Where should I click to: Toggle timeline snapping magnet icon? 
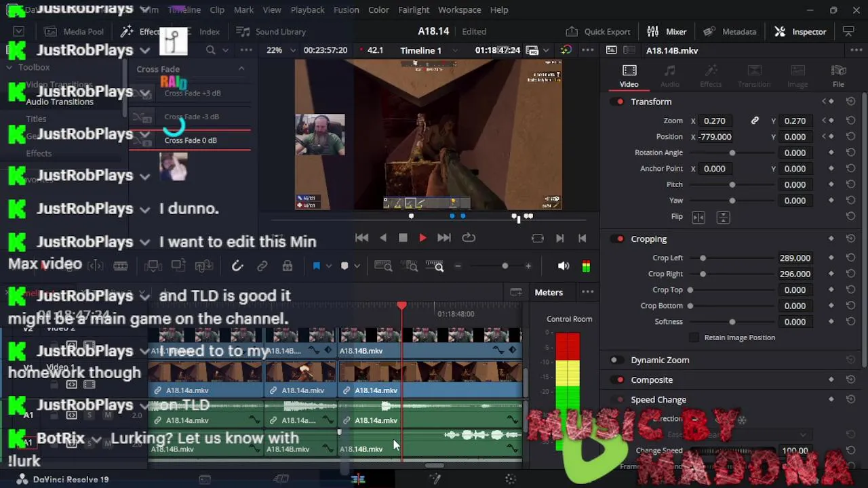click(237, 266)
